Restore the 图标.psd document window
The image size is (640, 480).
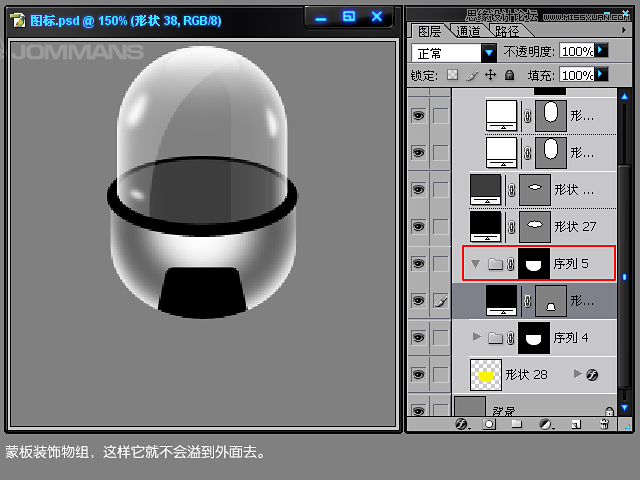point(349,17)
